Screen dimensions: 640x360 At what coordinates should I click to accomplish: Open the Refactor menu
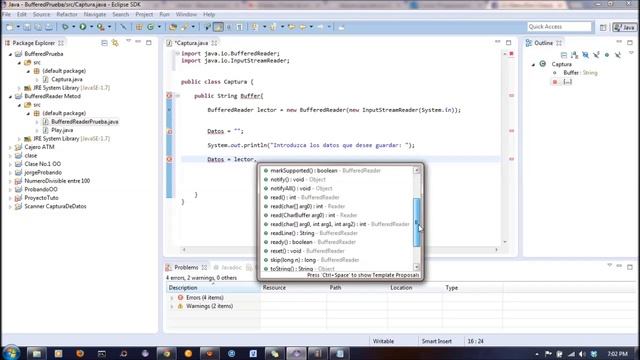point(67,14)
